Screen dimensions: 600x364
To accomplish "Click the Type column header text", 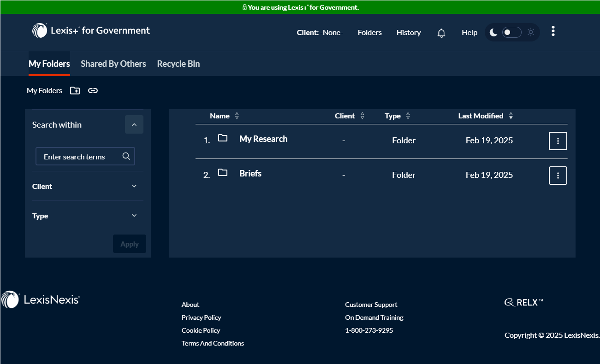I will (392, 116).
